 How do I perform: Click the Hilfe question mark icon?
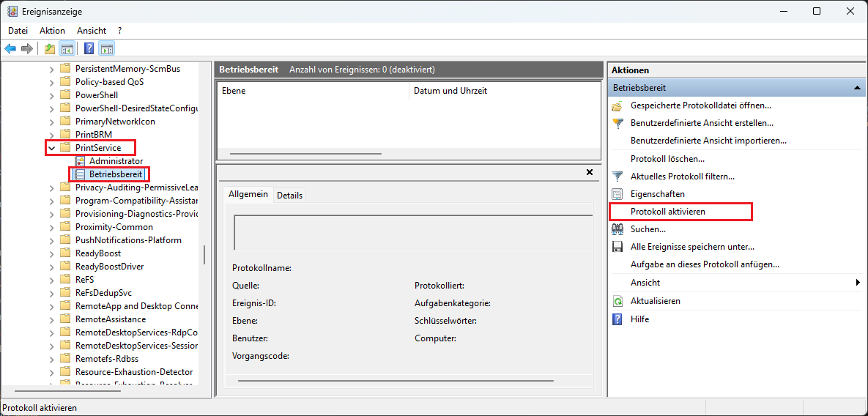click(x=617, y=319)
